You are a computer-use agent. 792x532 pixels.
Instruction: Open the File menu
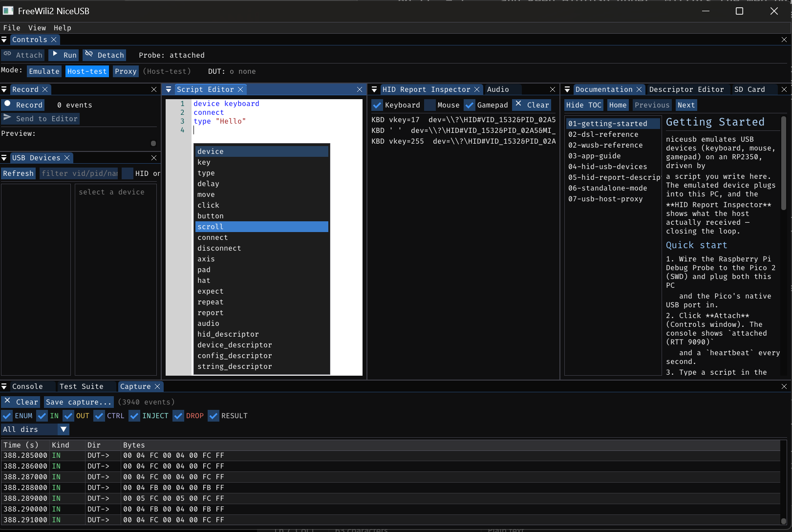pos(12,28)
